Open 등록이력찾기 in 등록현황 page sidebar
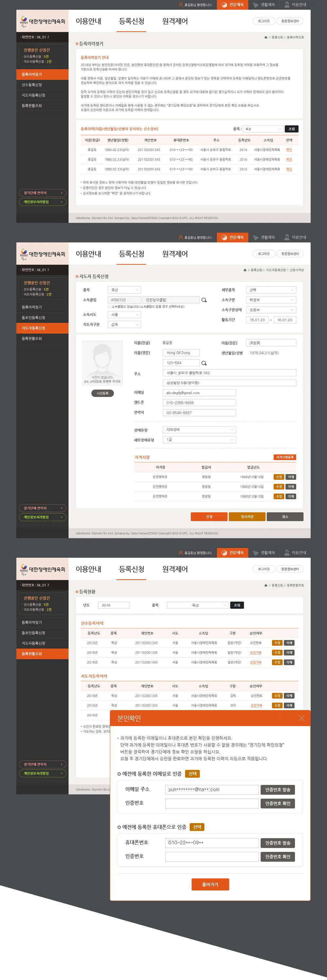 42,623
